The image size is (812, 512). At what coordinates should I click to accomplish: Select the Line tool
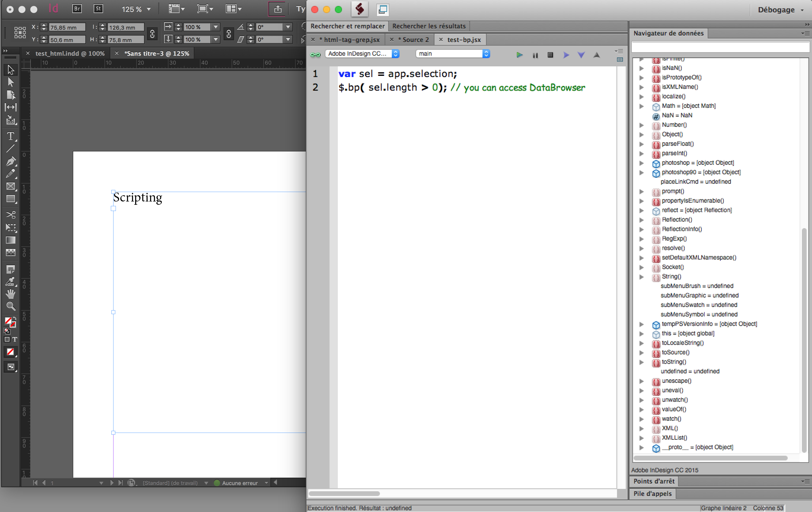[11, 148]
